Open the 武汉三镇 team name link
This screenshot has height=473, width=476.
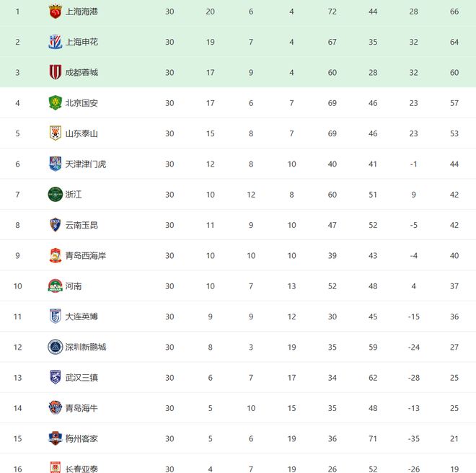(x=81, y=378)
